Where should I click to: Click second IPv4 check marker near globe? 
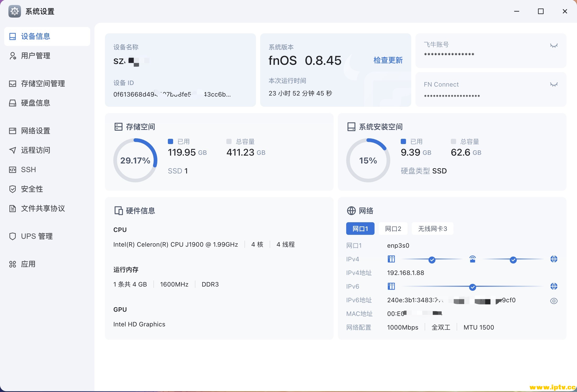point(513,260)
